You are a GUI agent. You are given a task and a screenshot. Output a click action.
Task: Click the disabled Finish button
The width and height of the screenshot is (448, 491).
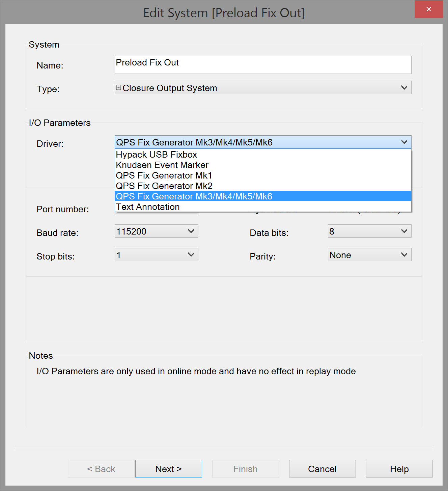(245, 469)
